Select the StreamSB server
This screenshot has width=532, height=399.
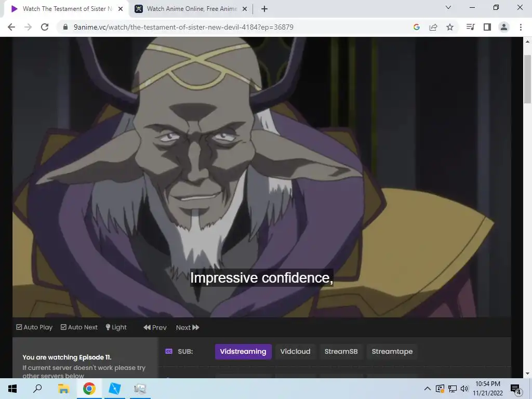tap(341, 352)
